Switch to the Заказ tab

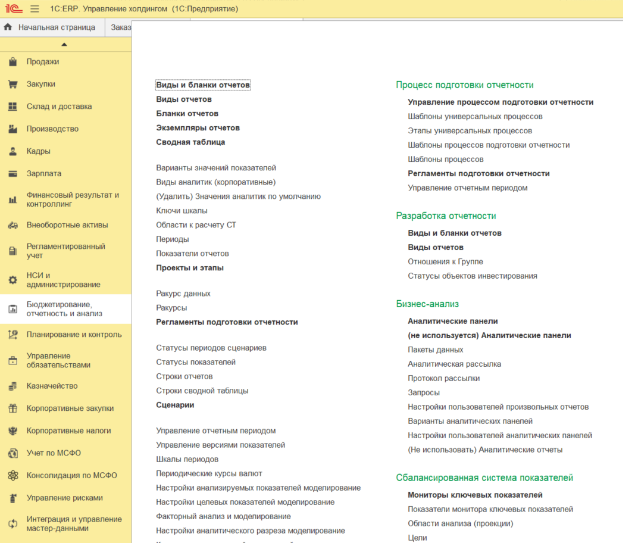(x=119, y=27)
